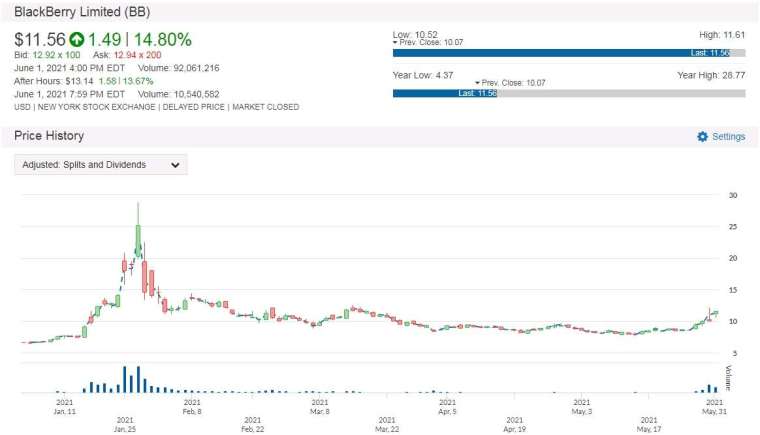The height and width of the screenshot is (435, 760).
Task: Click the 25 price axis label
Action: tap(733, 227)
